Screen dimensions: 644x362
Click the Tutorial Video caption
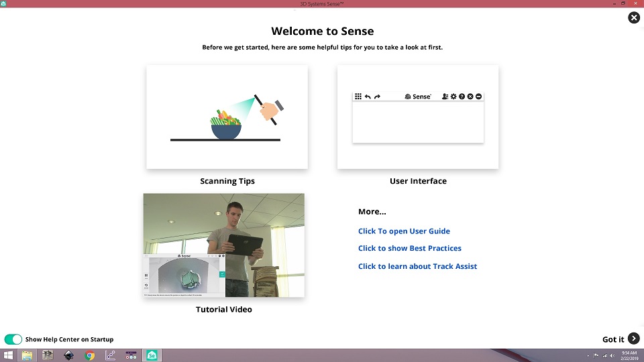point(224,310)
